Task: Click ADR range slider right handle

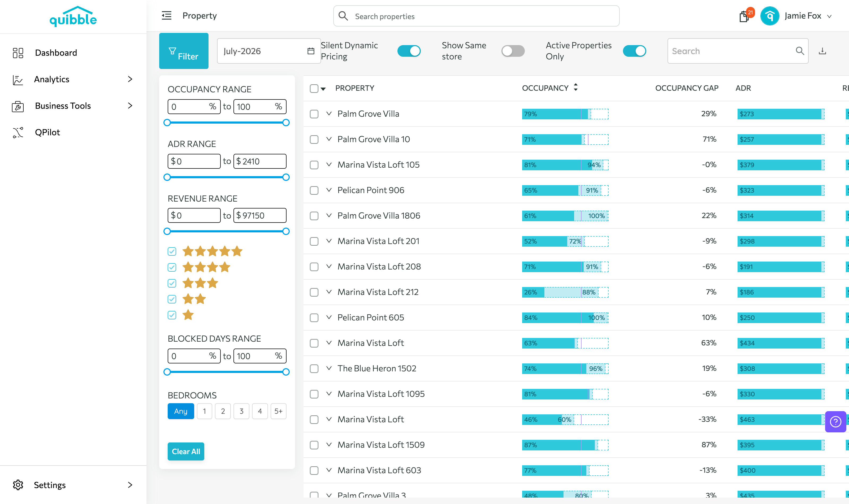Action: [286, 177]
